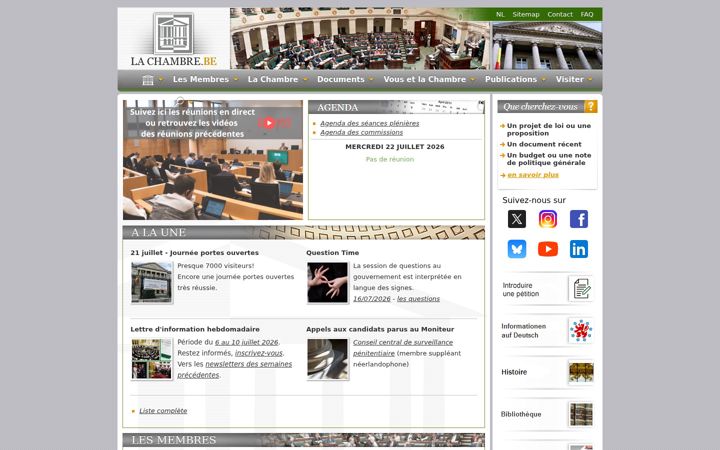Click inscrivez-vous to subscribe
The height and width of the screenshot is (450, 720).
(259, 353)
